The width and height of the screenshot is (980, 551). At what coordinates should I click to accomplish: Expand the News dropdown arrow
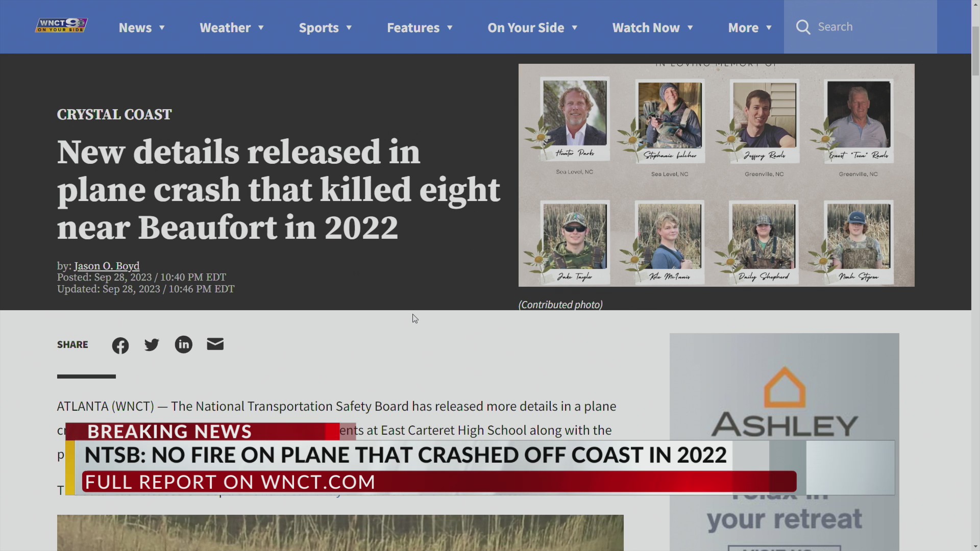pyautogui.click(x=162, y=28)
